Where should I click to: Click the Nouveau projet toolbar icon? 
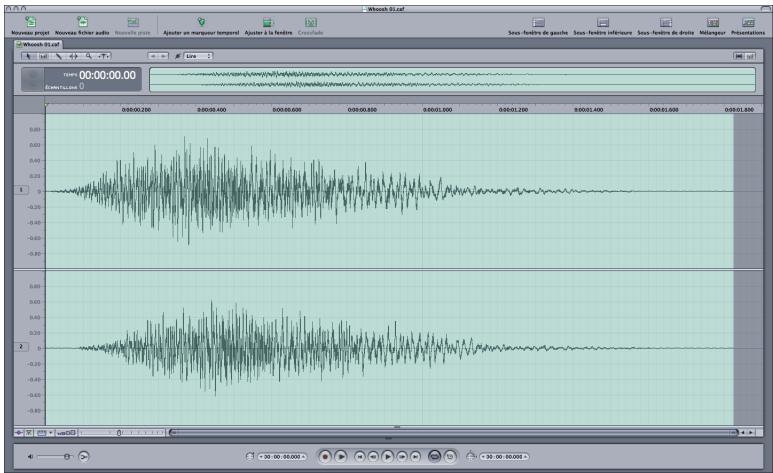click(31, 22)
